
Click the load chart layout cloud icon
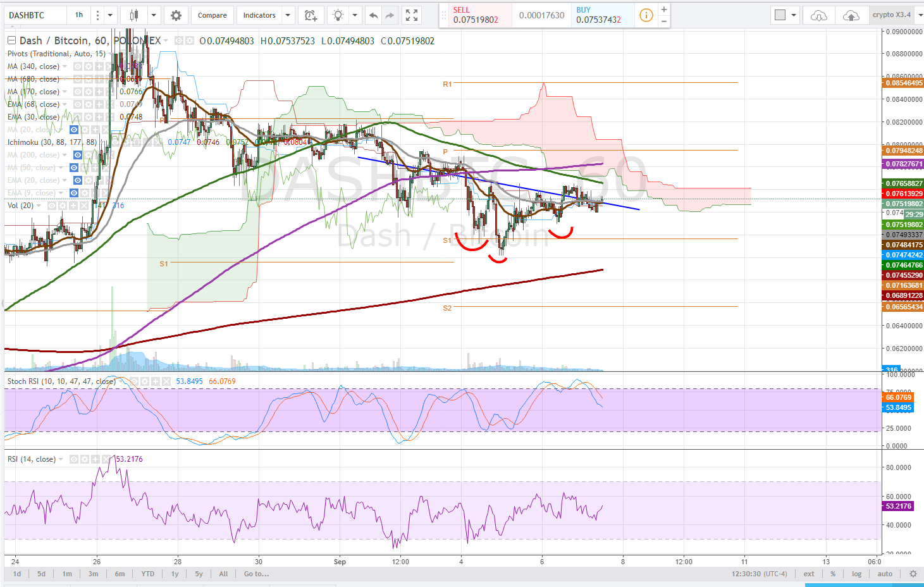coord(818,15)
